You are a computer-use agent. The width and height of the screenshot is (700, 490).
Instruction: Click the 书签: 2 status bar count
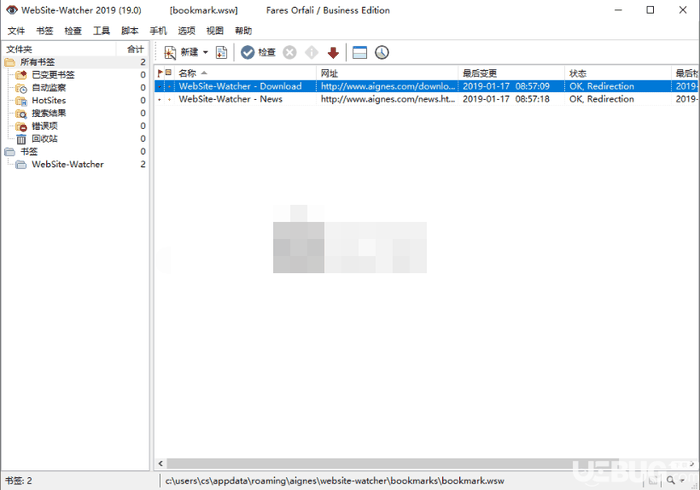point(18,481)
